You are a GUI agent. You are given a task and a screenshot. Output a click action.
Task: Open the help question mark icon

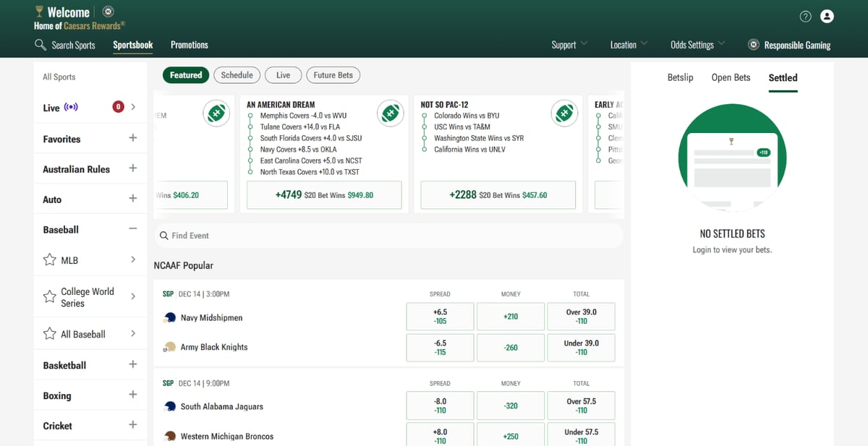[806, 16]
